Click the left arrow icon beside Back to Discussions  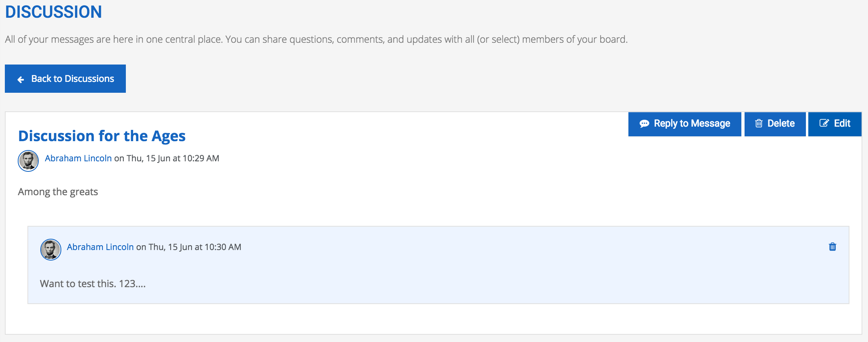[x=21, y=79]
